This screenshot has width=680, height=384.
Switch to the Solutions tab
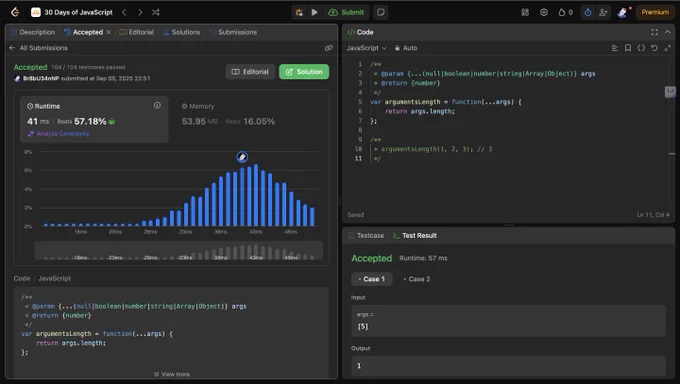[x=181, y=32]
